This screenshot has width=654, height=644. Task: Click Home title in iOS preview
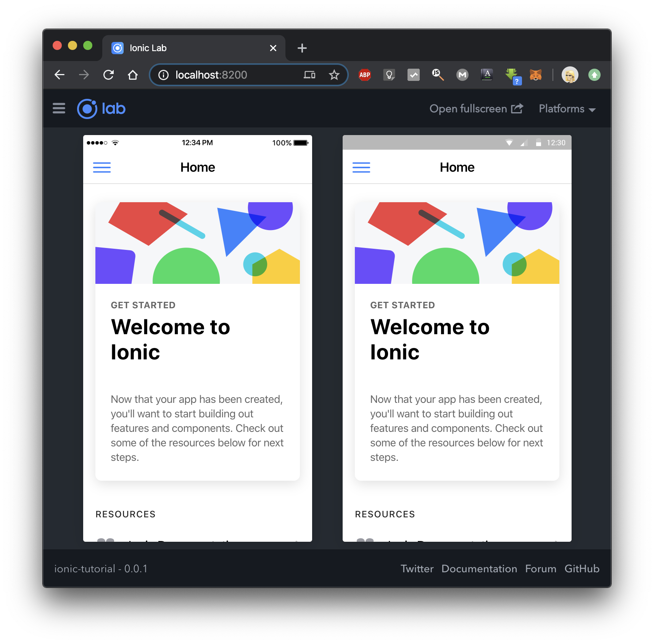[198, 167]
